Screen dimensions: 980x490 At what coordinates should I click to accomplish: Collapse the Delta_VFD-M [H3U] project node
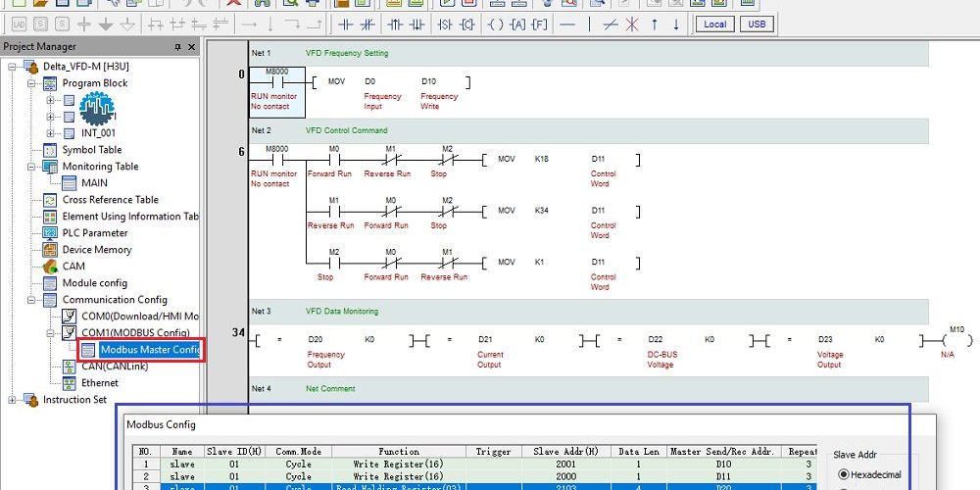point(12,67)
